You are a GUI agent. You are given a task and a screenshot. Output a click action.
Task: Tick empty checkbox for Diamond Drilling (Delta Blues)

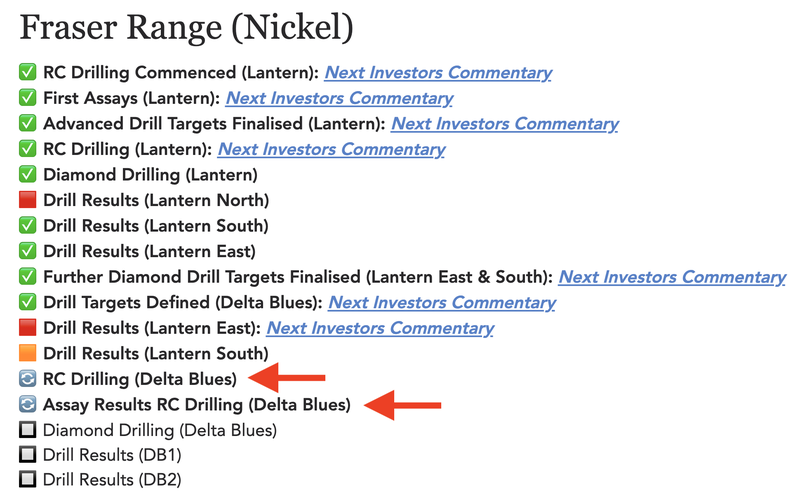click(x=28, y=430)
